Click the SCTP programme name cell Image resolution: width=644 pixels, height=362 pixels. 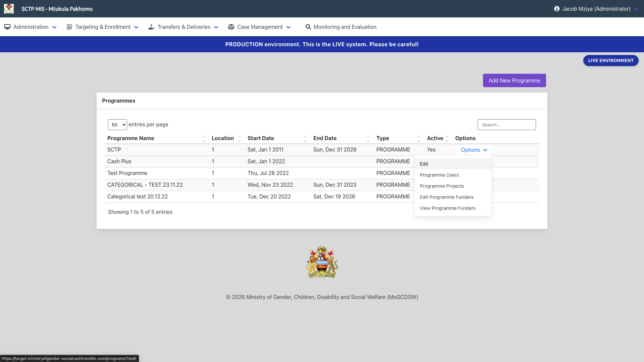pyautogui.click(x=114, y=150)
